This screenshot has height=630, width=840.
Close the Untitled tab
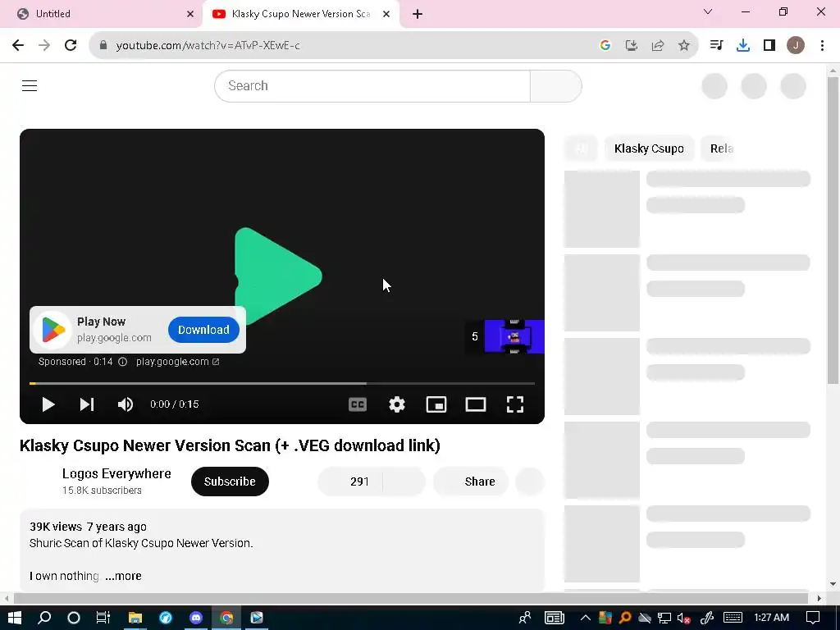tap(190, 14)
